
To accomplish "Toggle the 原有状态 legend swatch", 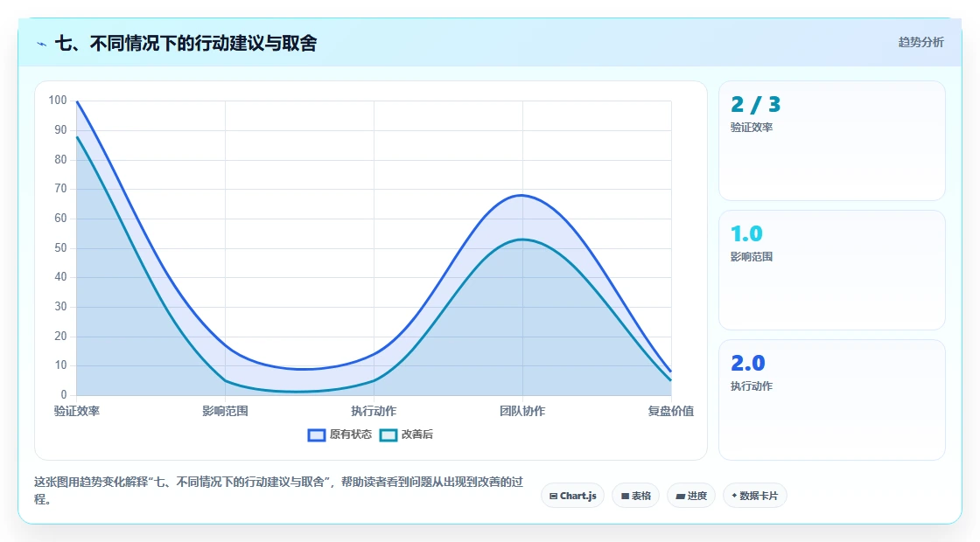I will [317, 435].
